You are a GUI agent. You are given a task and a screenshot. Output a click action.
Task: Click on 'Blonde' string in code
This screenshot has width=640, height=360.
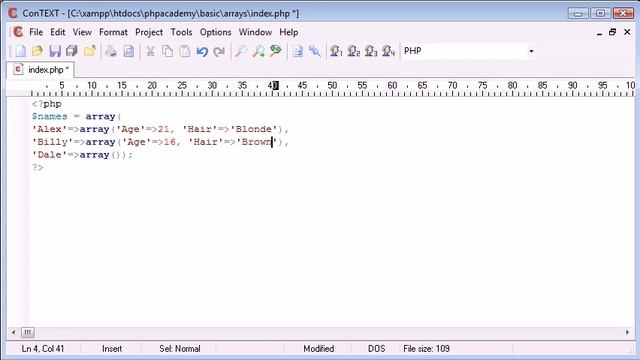point(253,129)
